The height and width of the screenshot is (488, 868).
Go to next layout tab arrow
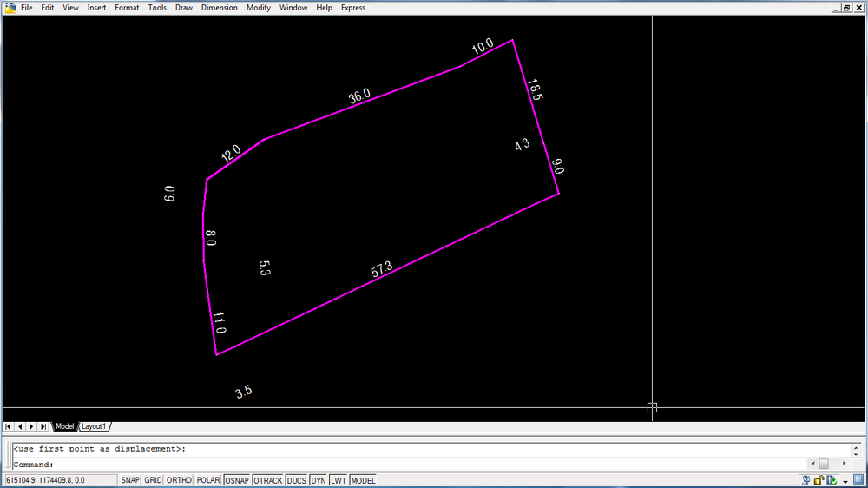pos(31,426)
